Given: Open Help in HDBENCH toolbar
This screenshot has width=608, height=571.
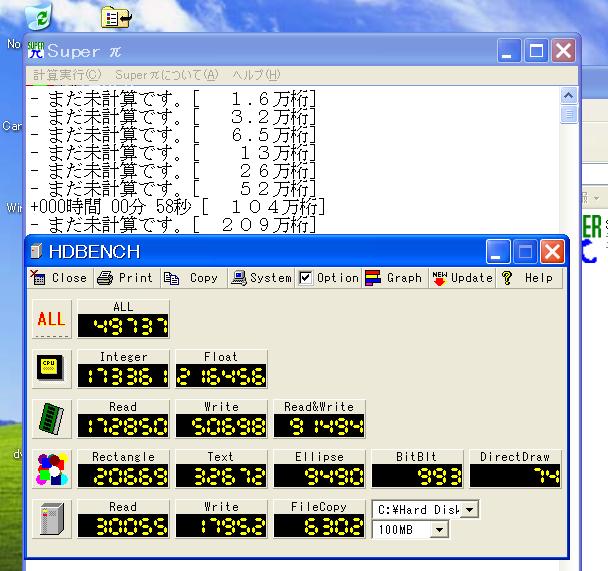Looking at the screenshot, I should [x=529, y=278].
